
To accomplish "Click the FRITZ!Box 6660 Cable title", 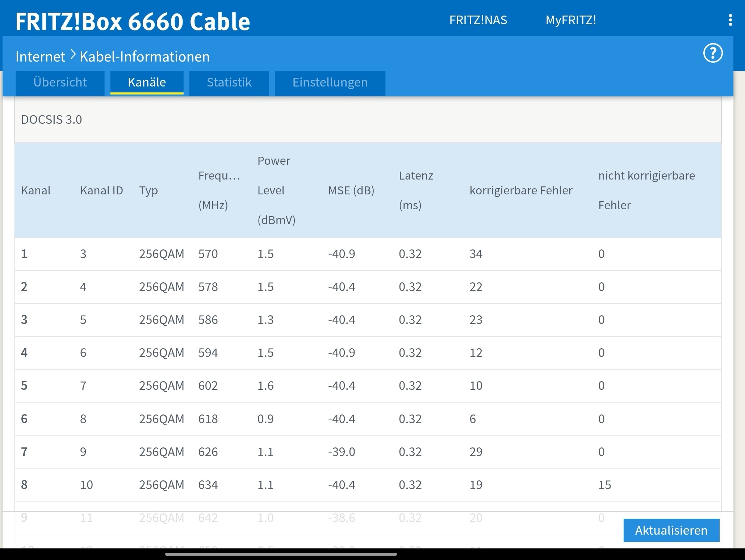I will coord(133,21).
